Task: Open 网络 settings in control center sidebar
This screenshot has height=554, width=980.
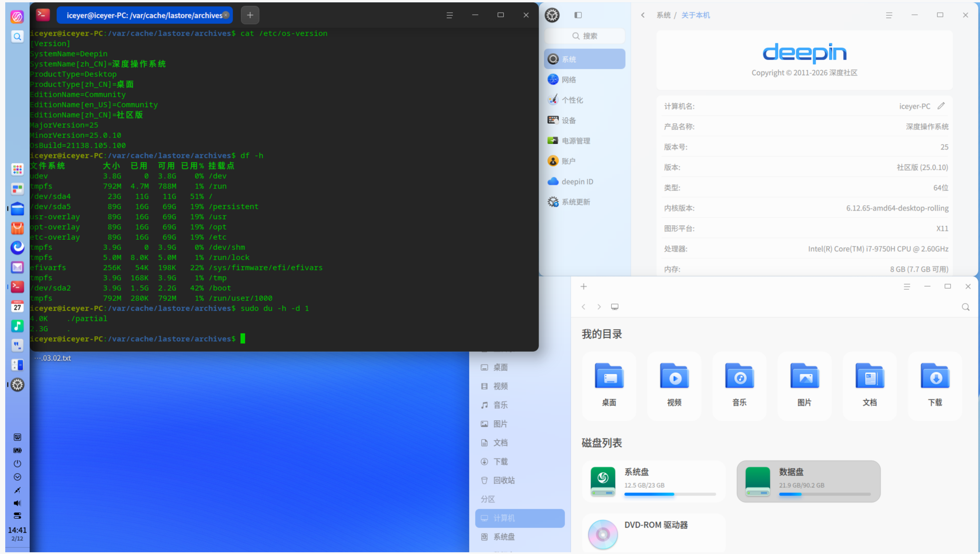Action: (x=569, y=79)
